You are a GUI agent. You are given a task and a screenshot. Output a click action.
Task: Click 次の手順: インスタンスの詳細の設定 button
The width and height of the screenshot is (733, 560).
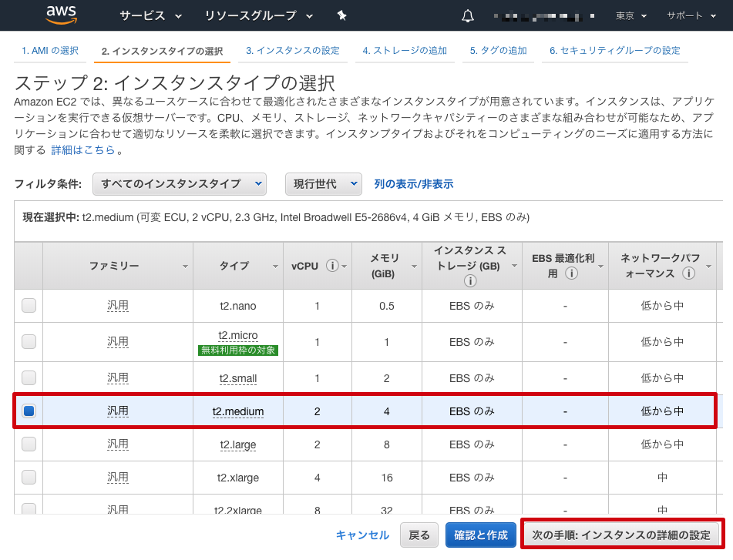621,535
